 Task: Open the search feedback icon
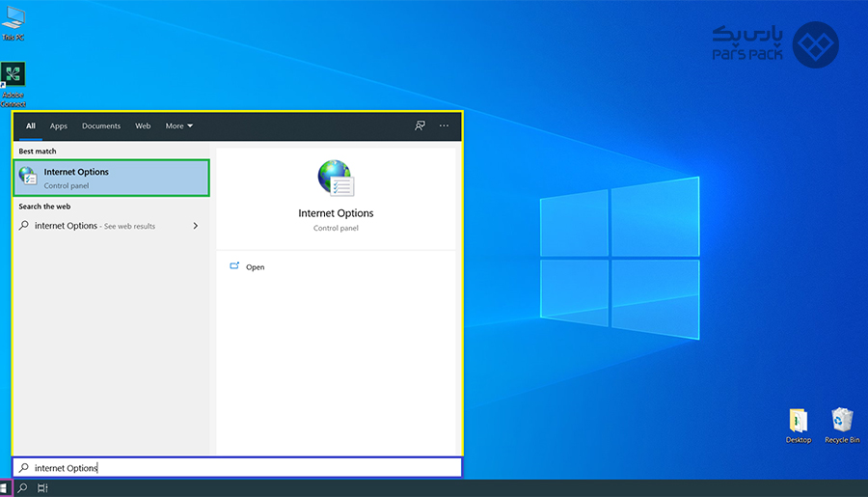420,125
